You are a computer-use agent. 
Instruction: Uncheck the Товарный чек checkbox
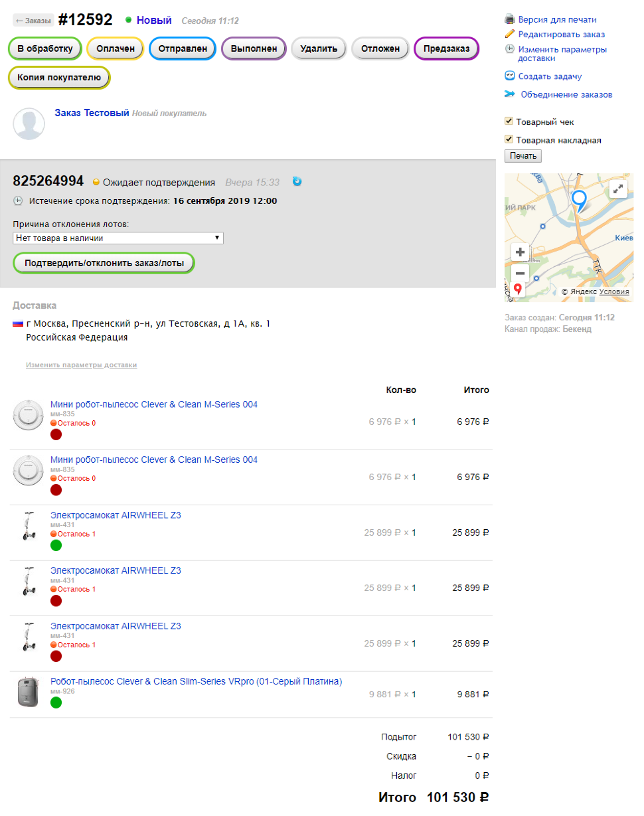(x=509, y=122)
